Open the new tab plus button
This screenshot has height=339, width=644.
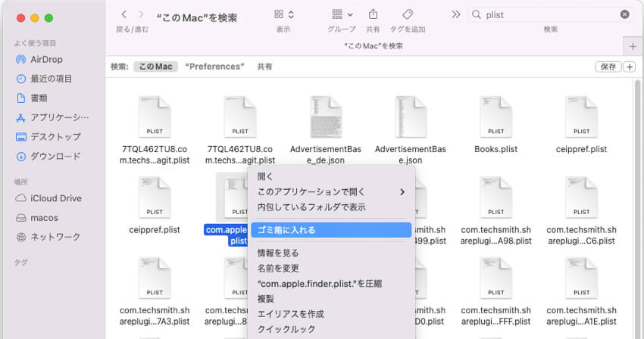[633, 46]
